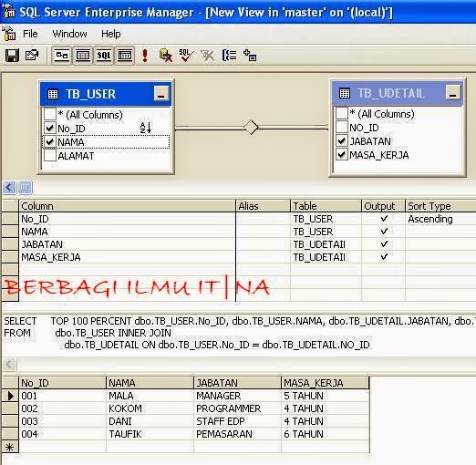
Task: Toggle the Show SQL Pane button
Action: click(x=104, y=56)
